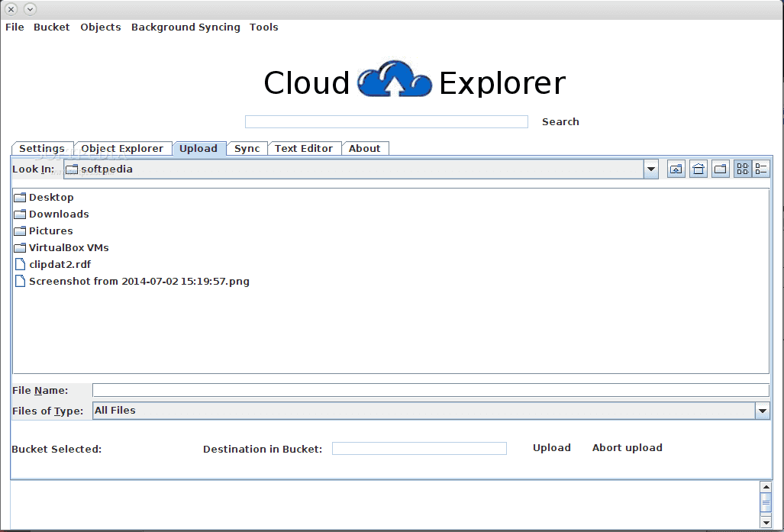Select the VirtualBox VMs folder icon
The width and height of the screenshot is (784, 532).
point(20,247)
